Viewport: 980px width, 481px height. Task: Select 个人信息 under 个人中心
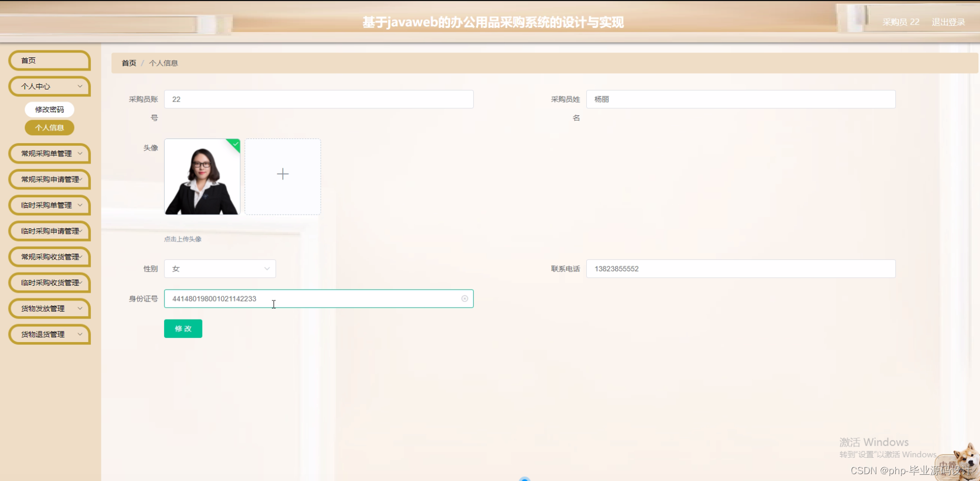(x=49, y=127)
